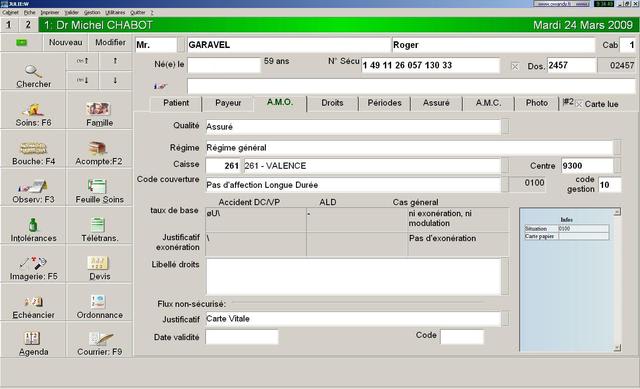Open Imagerie F5 module
The width and height of the screenshot is (640, 389).
[x=33, y=264]
